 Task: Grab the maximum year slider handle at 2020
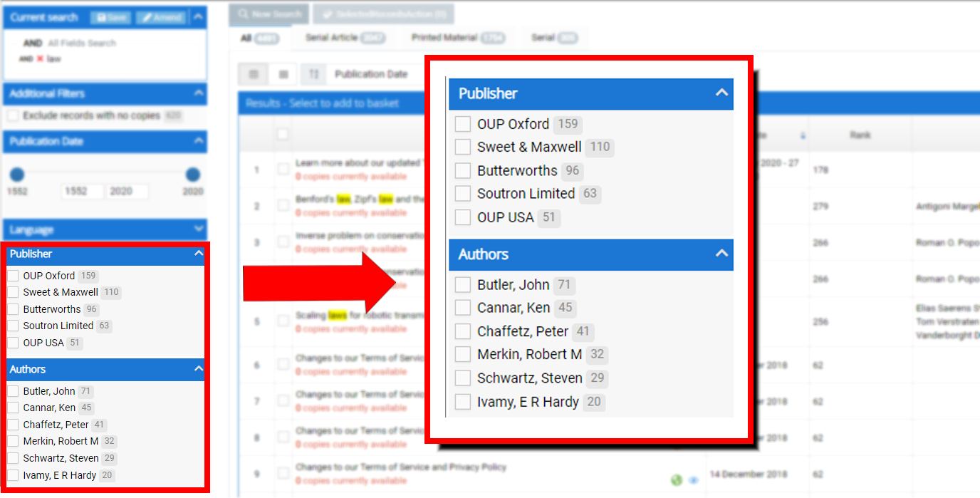click(192, 175)
